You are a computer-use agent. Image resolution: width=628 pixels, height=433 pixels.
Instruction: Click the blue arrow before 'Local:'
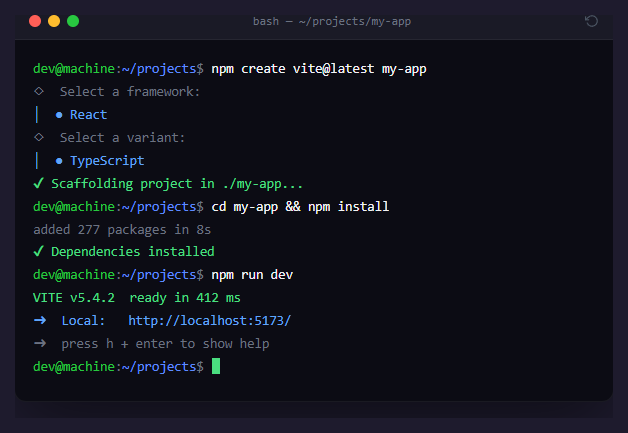(40, 320)
